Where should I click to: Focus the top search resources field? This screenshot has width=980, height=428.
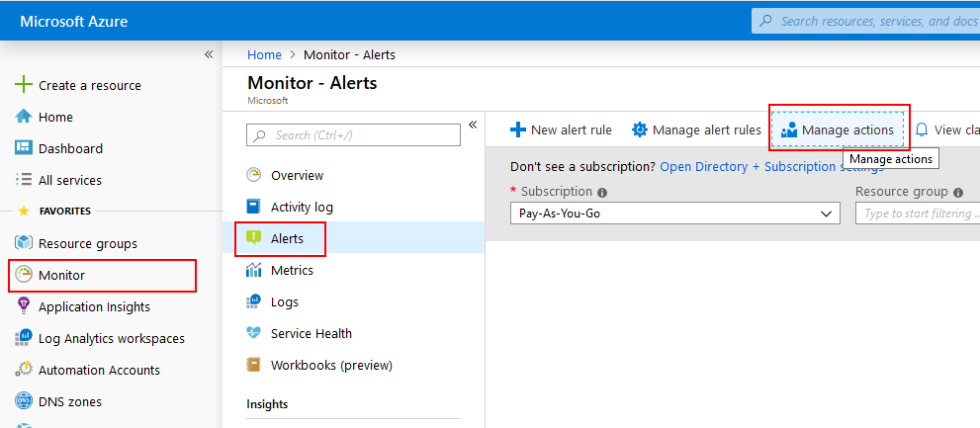(865, 21)
